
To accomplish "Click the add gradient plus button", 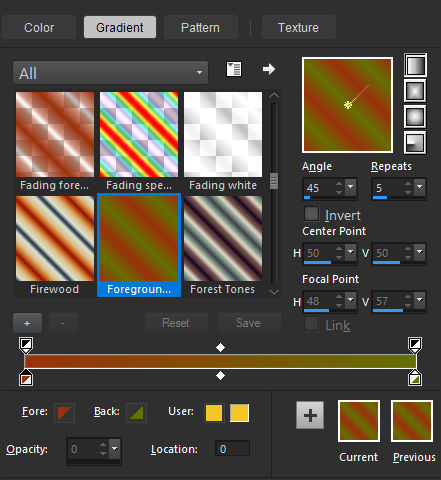I will click(x=27, y=323).
